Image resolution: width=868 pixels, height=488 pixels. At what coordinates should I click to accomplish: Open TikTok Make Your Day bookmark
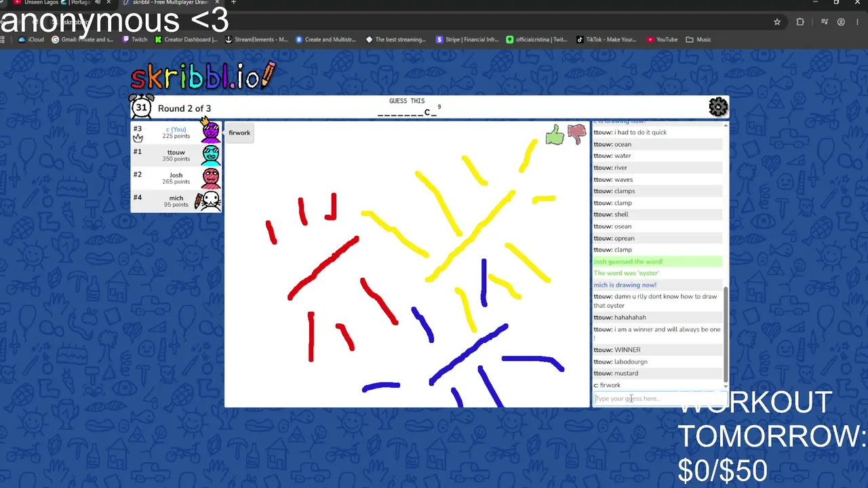(x=606, y=39)
